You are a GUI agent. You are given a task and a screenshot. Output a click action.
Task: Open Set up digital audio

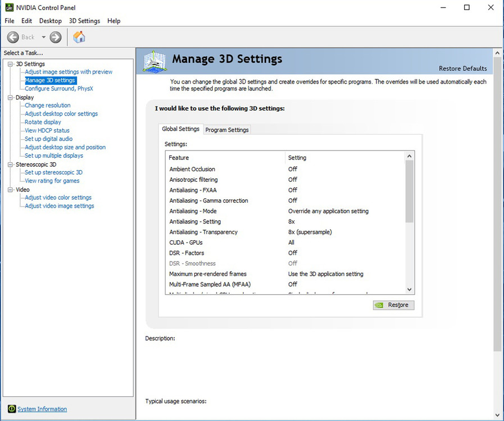tap(48, 139)
